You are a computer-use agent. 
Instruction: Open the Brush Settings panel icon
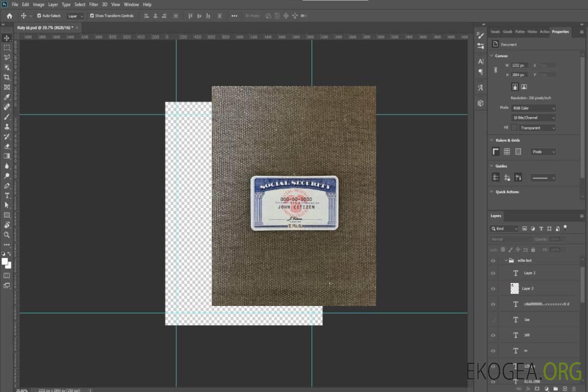pos(480,35)
